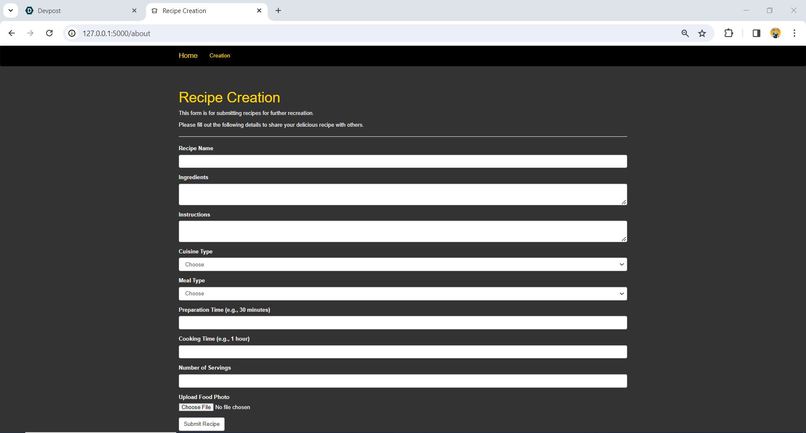Toggle the browser side panel icon

(756, 33)
